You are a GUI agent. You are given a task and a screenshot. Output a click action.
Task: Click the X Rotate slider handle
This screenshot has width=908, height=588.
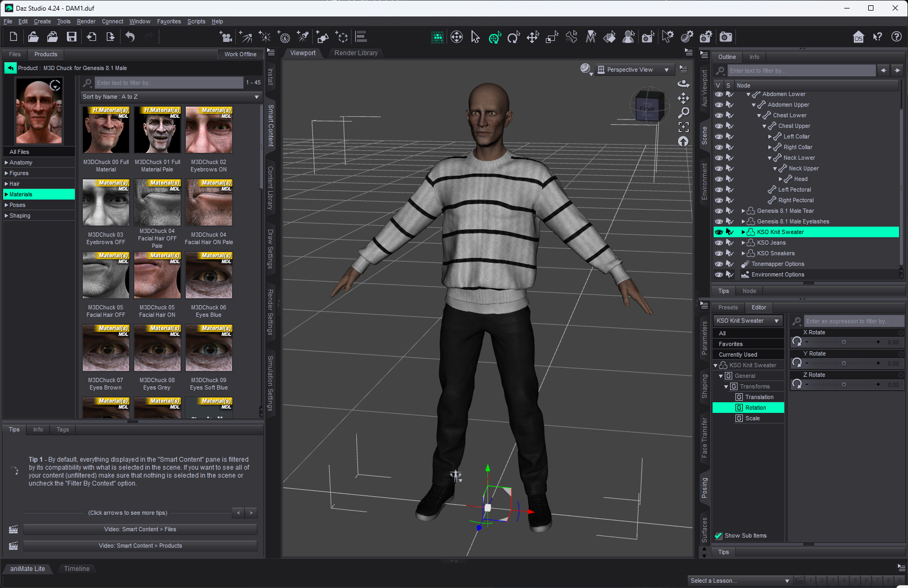843,342
